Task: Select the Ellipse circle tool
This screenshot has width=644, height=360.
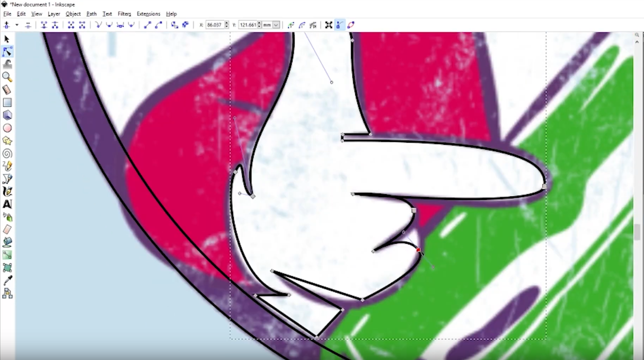Action: pyautogui.click(x=7, y=128)
